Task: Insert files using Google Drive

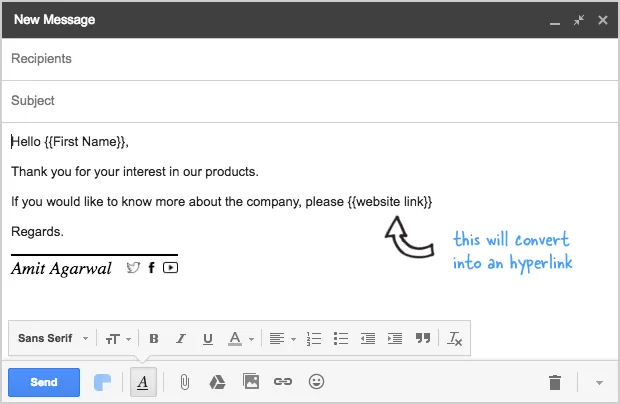Action: coord(217,382)
